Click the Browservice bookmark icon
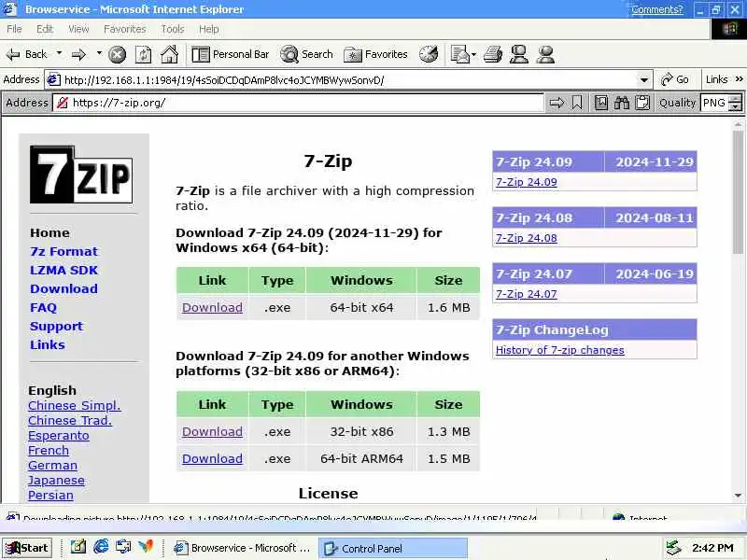Viewport: 747px width, 560px height. [577, 103]
